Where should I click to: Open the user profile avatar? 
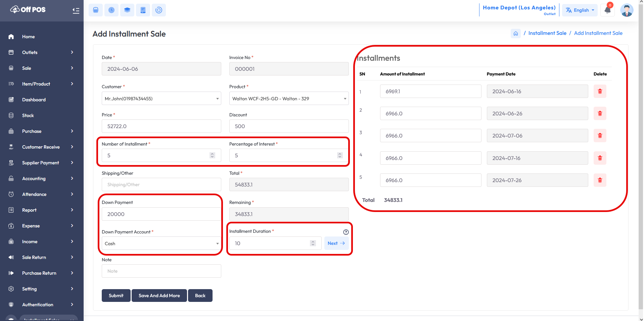click(x=627, y=10)
